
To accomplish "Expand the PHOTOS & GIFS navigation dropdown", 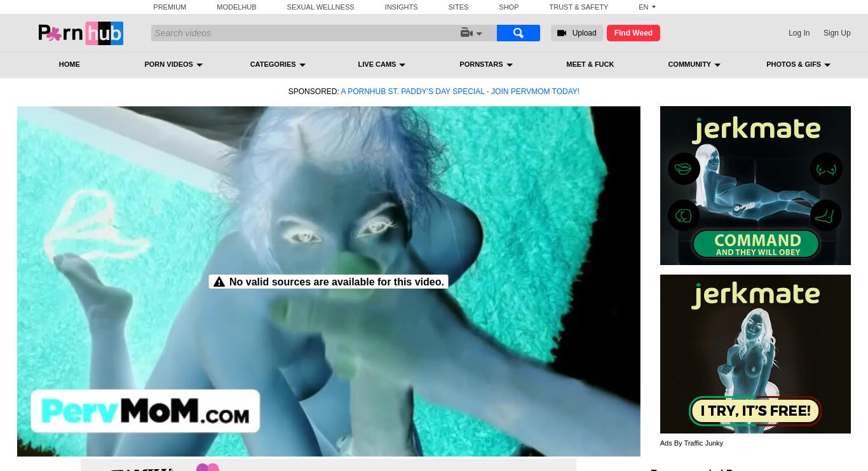I will tap(798, 64).
